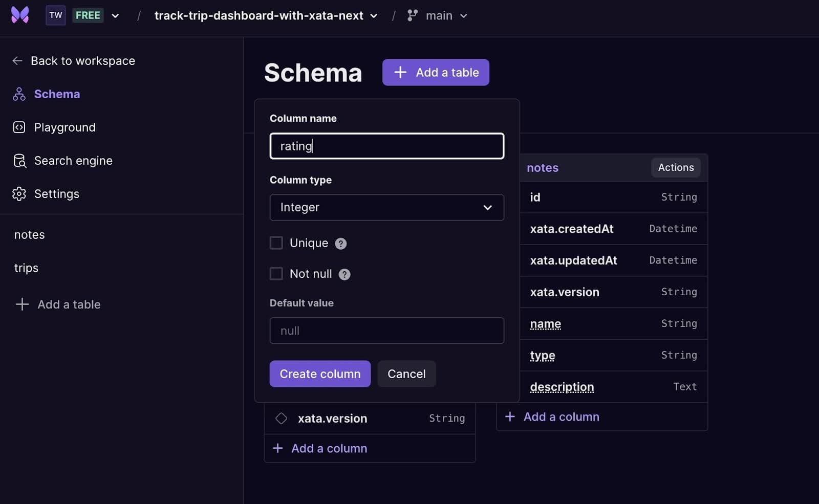
Task: Open the track-trip-dashboard-with-xata-next database dropdown
Action: click(266, 16)
